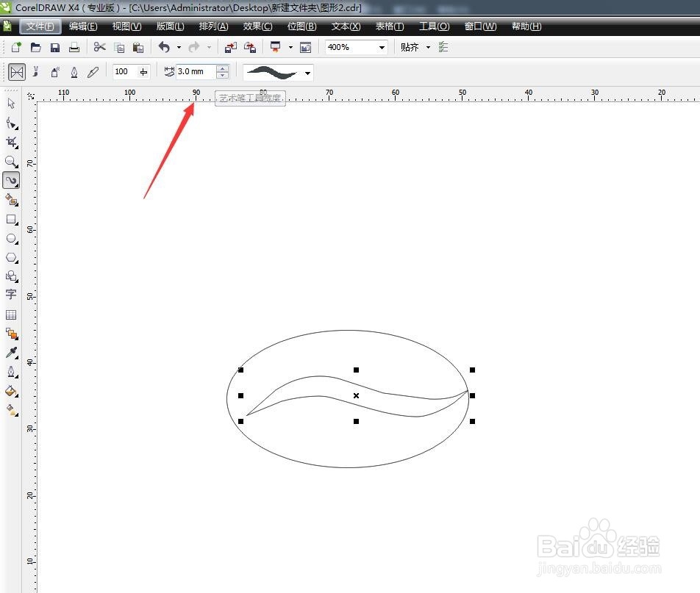Print the document

click(x=74, y=47)
